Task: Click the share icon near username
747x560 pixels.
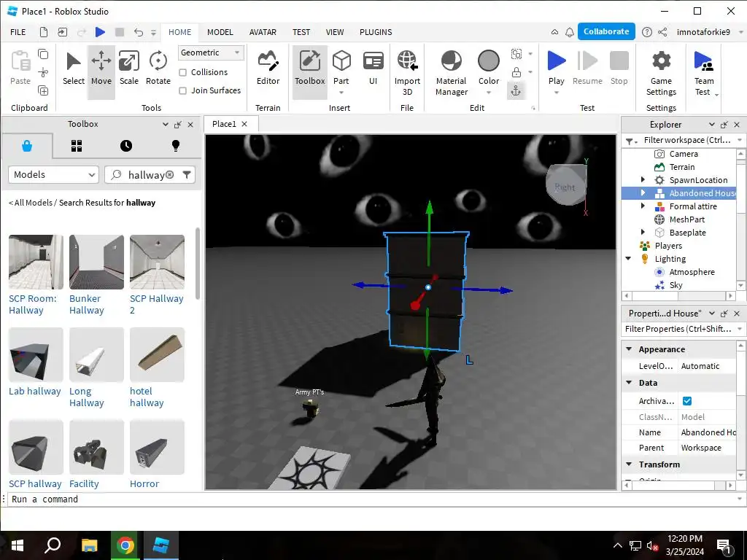Action: point(662,32)
